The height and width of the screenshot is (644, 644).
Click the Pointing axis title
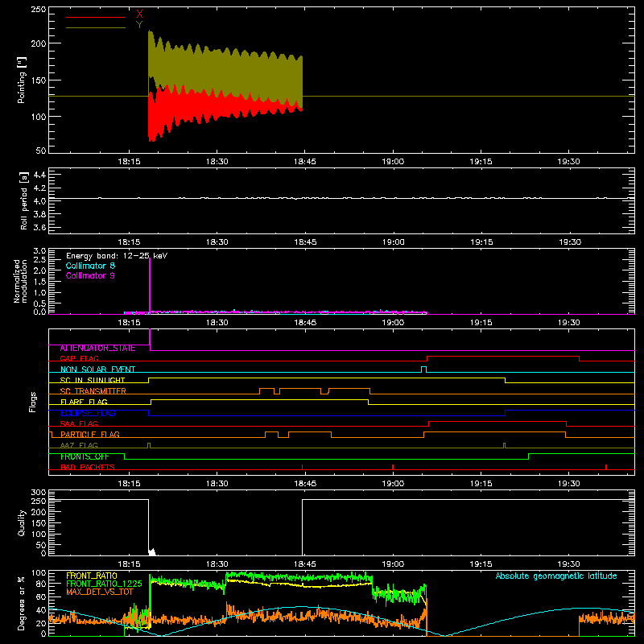tap(22, 80)
